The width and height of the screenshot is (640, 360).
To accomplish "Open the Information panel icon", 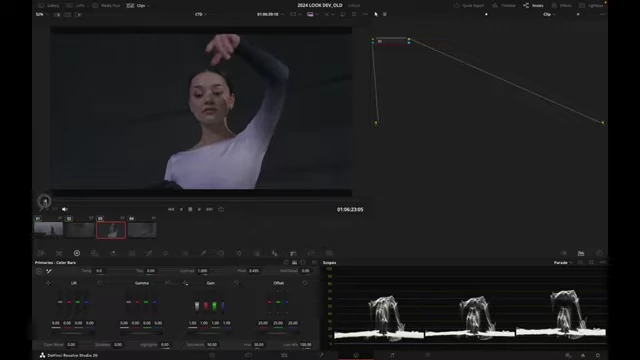I will (x=599, y=253).
